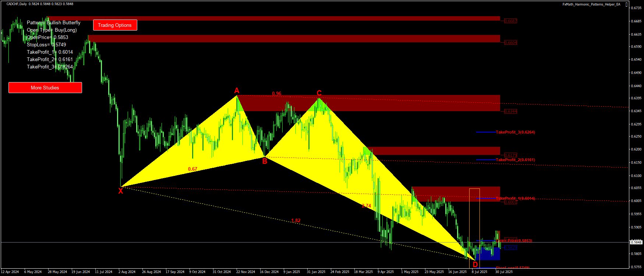The image size is (644, 276).
Task: Select the X point marker on the pattern
Action: (x=121, y=191)
